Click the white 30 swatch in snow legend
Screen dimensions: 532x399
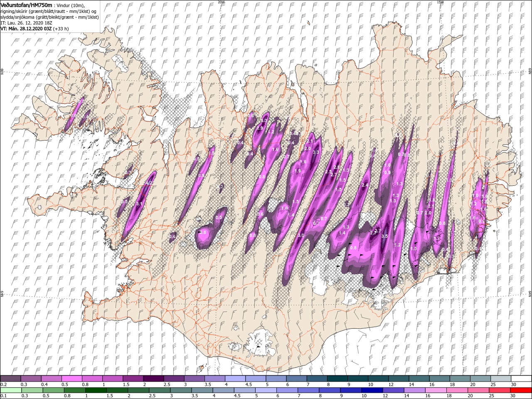click(x=521, y=379)
